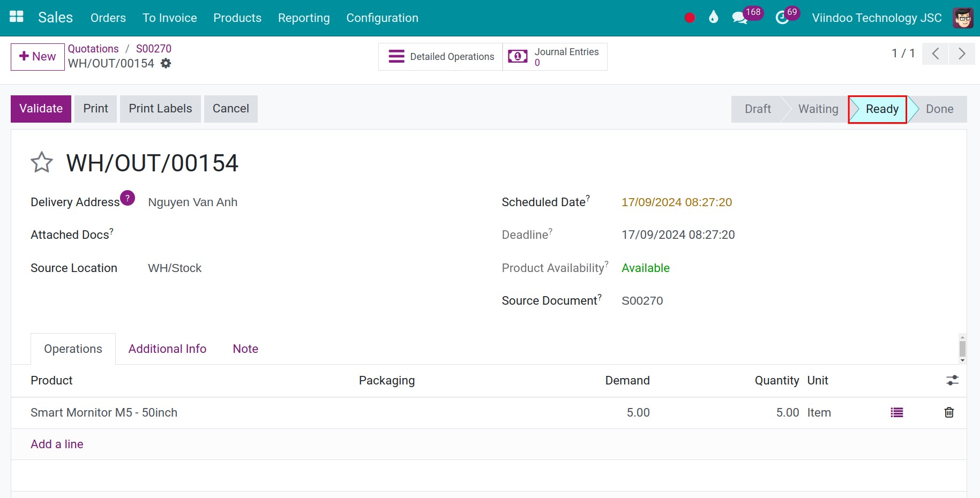Go to the next record arrow
The height and width of the screenshot is (498, 980).
click(962, 54)
